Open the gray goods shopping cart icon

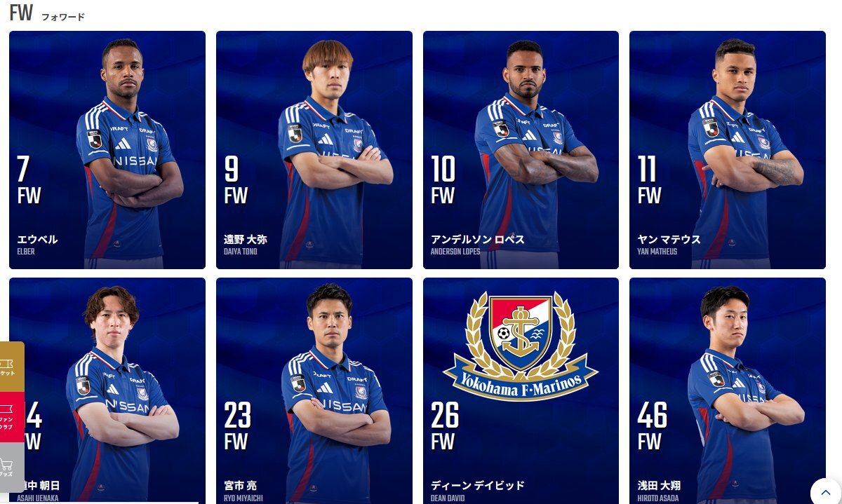(11, 467)
